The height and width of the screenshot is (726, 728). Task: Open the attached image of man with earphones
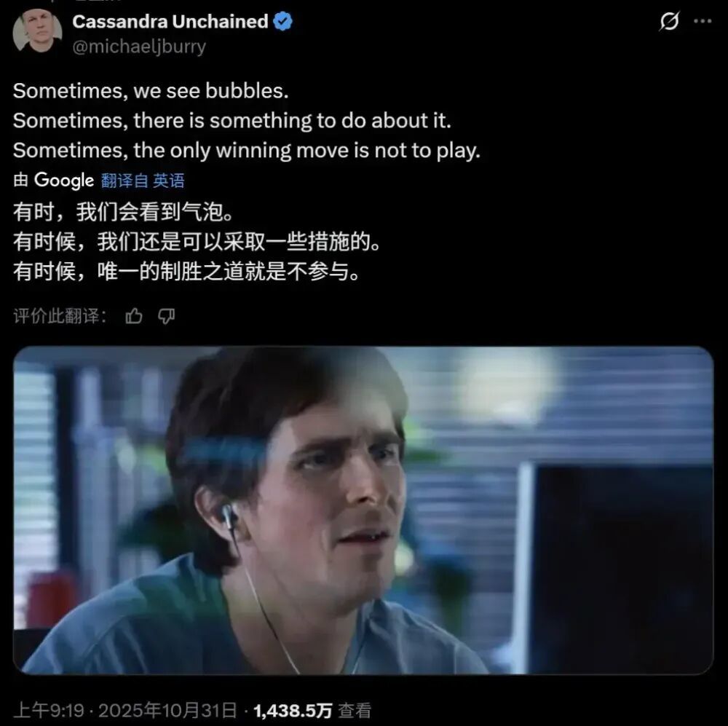pos(363,510)
